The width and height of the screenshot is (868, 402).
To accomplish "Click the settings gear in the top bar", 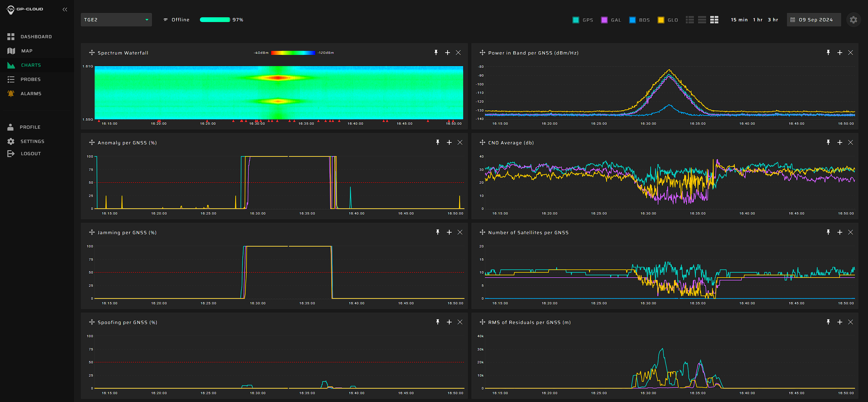I will 854,19.
